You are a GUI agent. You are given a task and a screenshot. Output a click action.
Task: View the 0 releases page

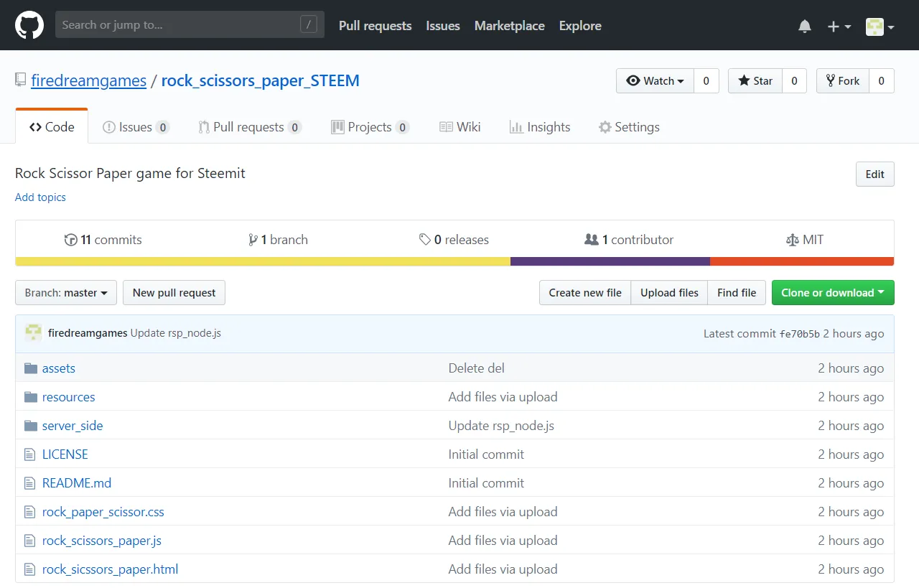pyautogui.click(x=454, y=240)
